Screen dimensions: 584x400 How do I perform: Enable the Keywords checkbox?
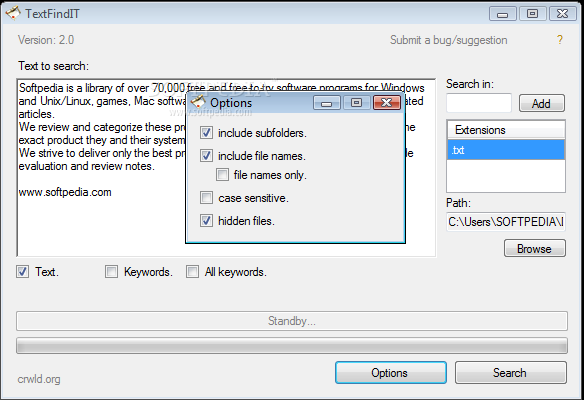[x=111, y=272]
